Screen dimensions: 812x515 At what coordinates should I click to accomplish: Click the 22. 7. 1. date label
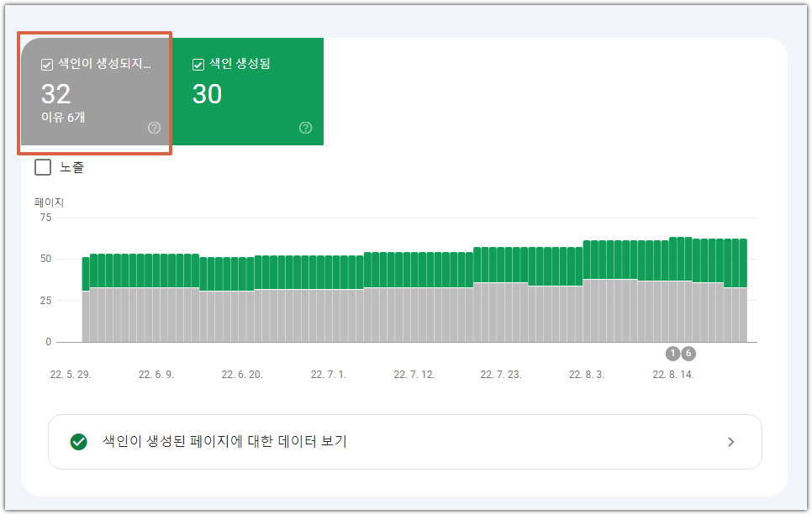pos(329,375)
